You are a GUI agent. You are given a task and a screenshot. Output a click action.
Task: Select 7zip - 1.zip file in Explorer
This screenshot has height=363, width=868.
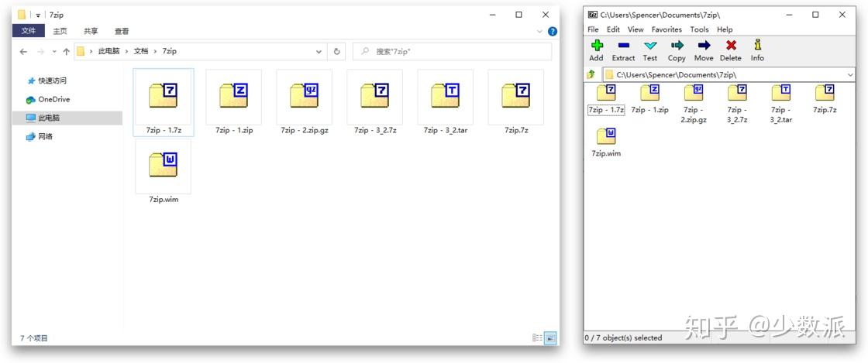point(233,102)
